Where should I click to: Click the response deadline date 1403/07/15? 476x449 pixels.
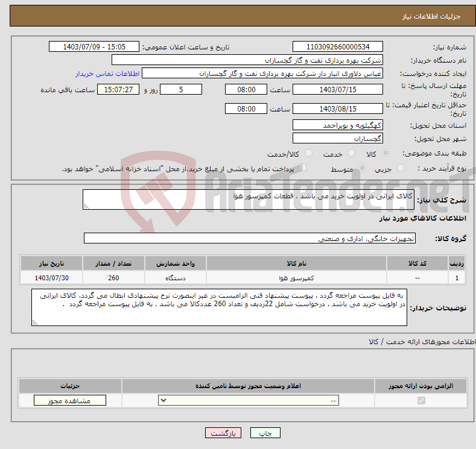[338, 90]
